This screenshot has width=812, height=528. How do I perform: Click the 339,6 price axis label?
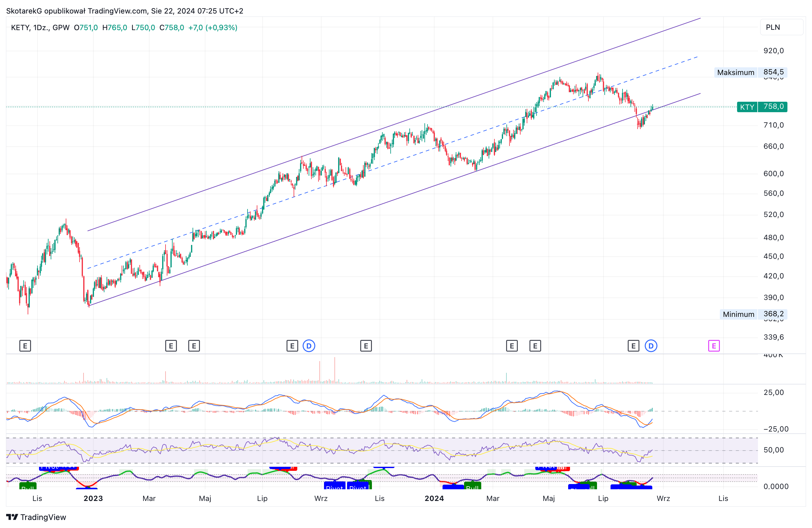pyautogui.click(x=773, y=337)
